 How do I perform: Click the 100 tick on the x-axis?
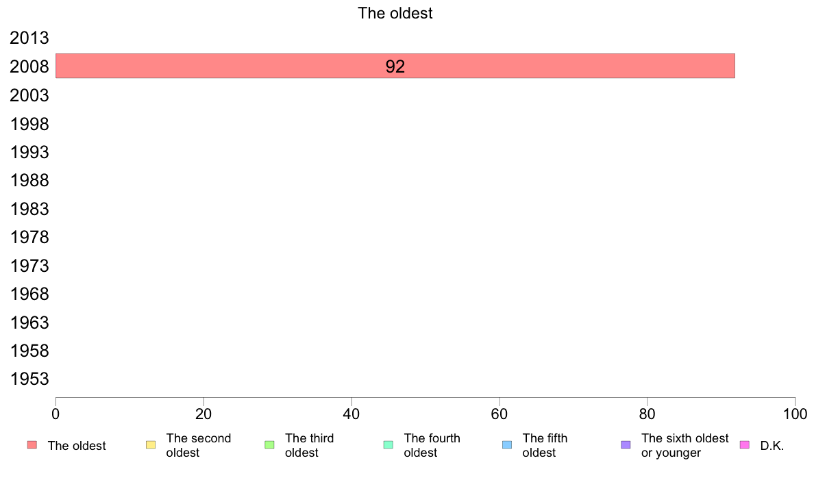[795, 414]
